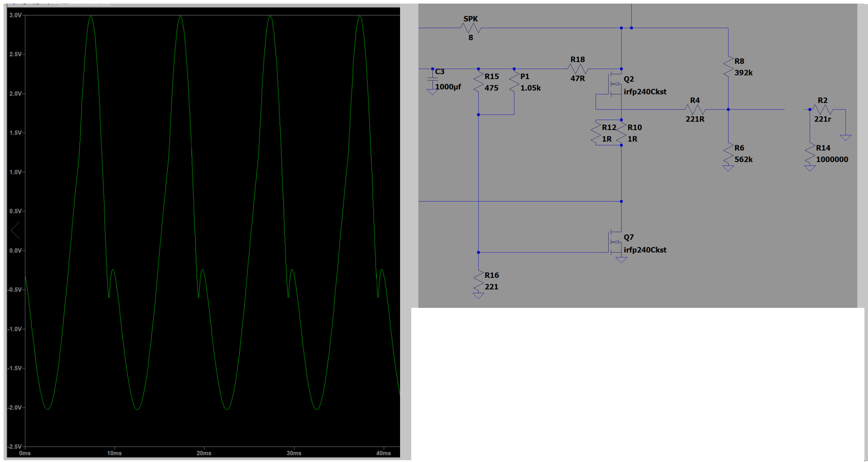The height and width of the screenshot is (462, 868).
Task: Click the ground symbol below R14
Action: 810,168
